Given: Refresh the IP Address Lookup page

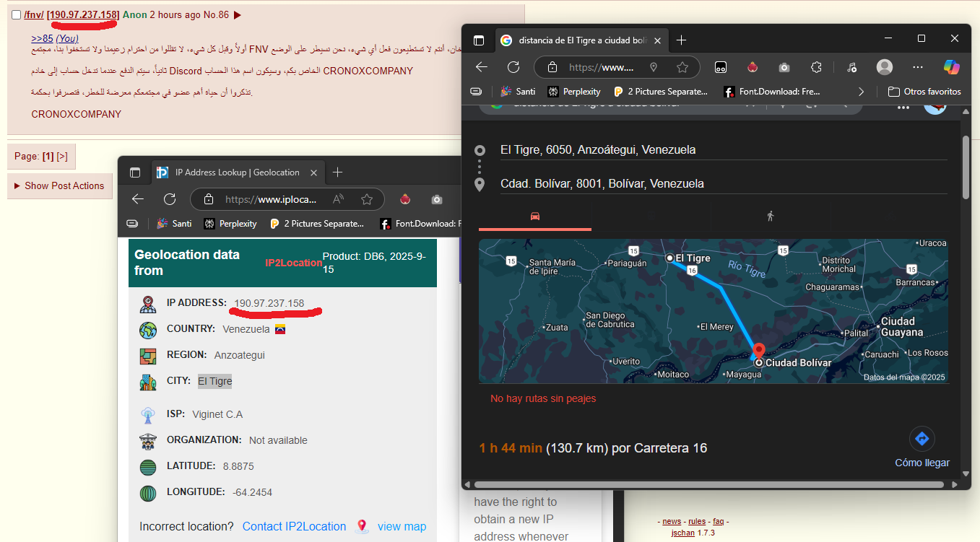Looking at the screenshot, I should tap(170, 199).
